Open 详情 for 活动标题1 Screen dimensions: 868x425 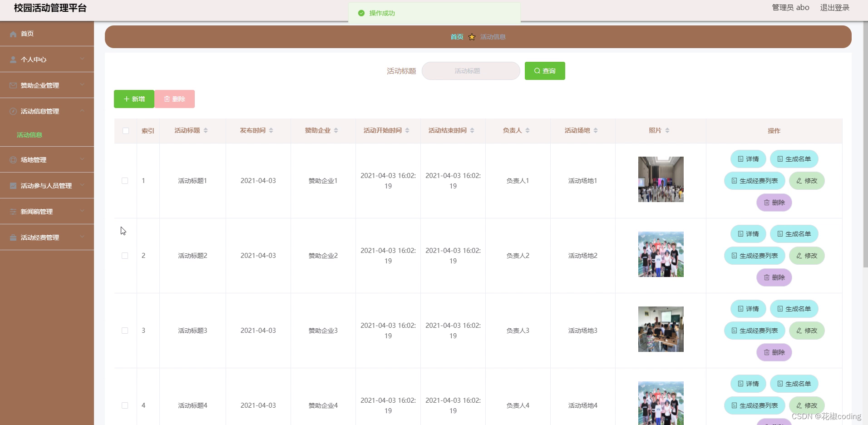pos(748,159)
